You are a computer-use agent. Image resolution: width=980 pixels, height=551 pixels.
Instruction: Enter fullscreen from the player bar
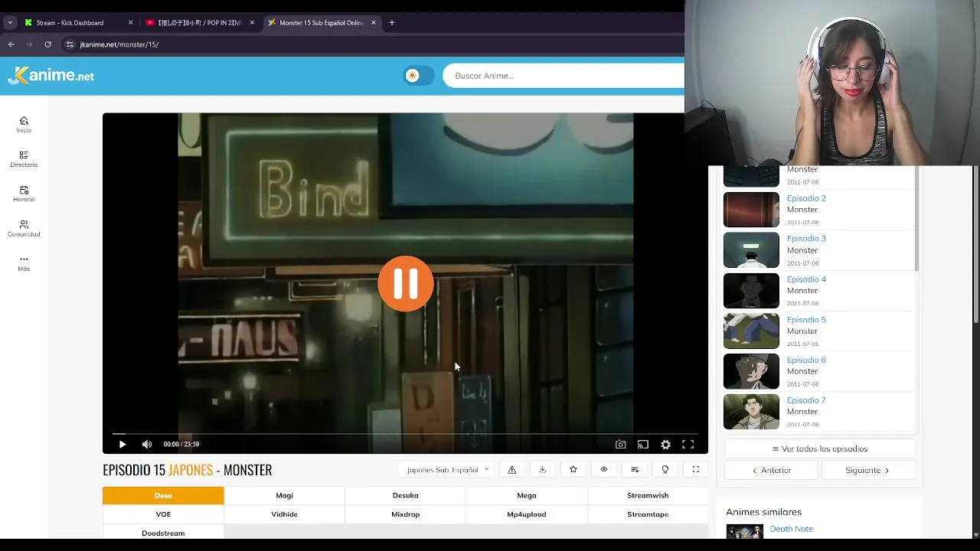(x=688, y=444)
